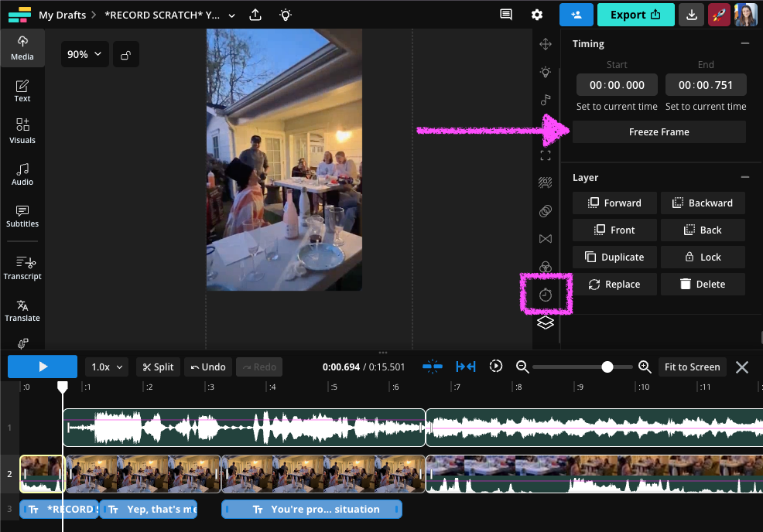Collapse the Timing section
This screenshot has height=532, width=763.
744,44
